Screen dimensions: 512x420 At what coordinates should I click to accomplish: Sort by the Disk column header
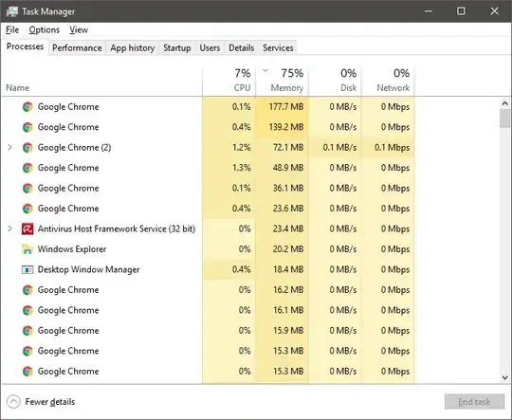[348, 88]
